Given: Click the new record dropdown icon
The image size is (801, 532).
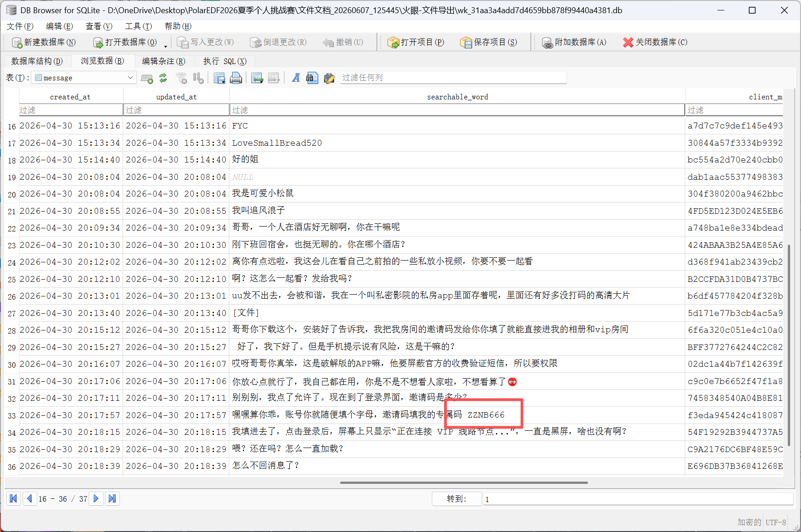Looking at the screenshot, I should pos(257,78).
